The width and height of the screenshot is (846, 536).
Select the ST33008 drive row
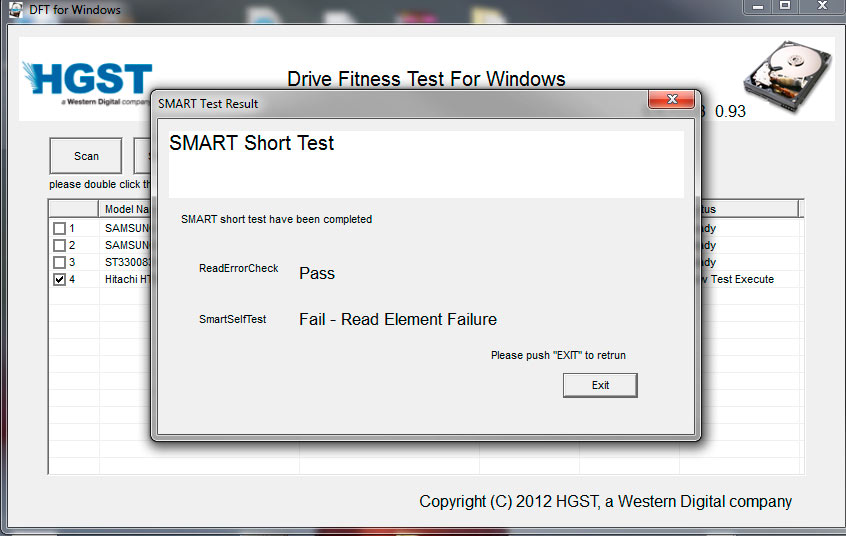point(128,262)
